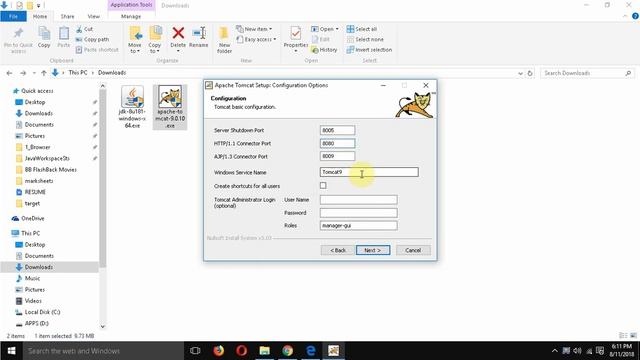
Task: Click the AJP/1.3 Connector Port field
Action: [338, 156]
